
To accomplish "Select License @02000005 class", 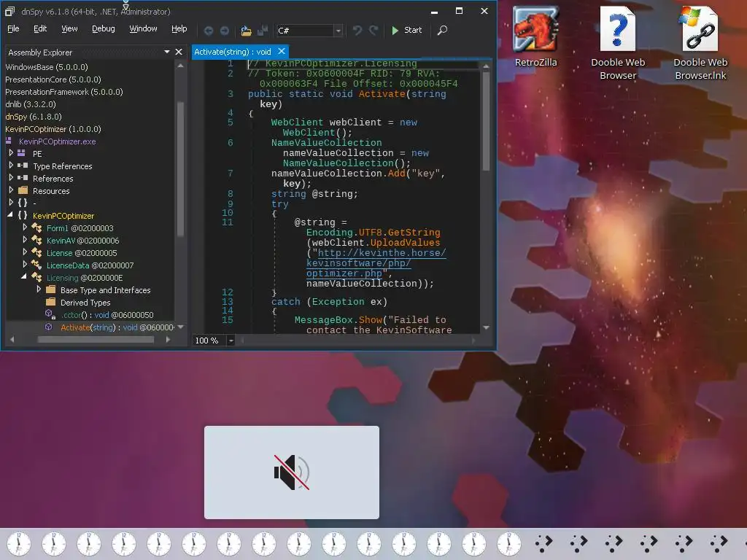I will click(x=82, y=253).
